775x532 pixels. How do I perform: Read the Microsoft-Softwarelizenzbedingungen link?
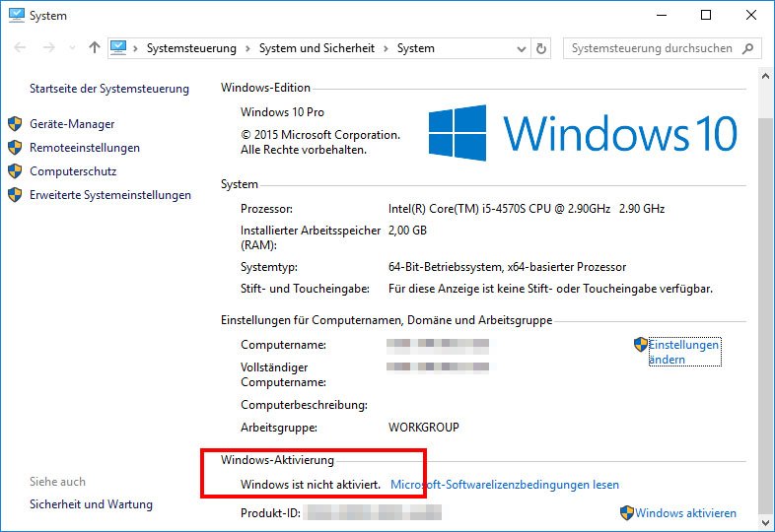[505, 485]
